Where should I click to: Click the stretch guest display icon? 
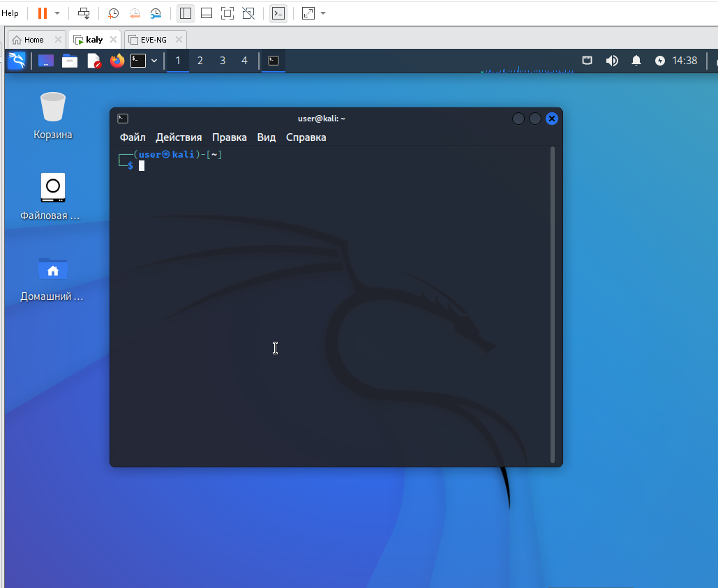(308, 13)
